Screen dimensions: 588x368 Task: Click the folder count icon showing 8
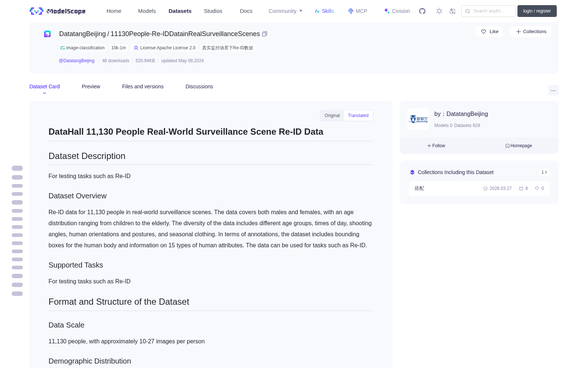(521, 188)
